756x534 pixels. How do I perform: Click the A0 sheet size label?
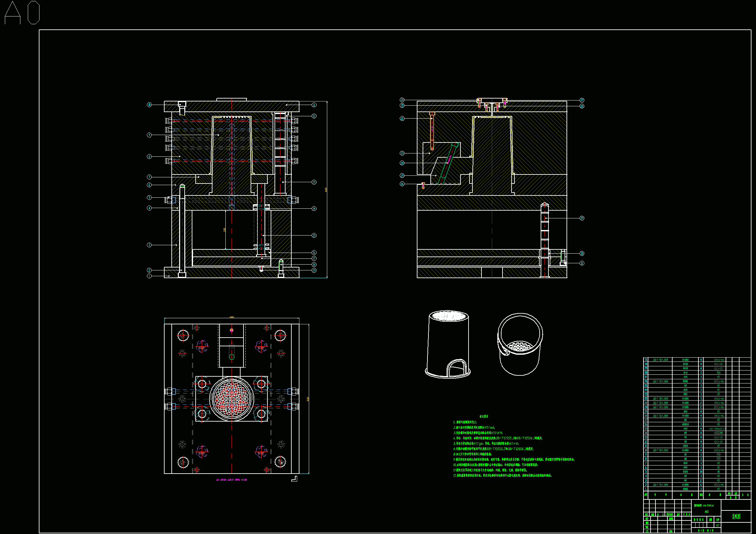[22, 13]
